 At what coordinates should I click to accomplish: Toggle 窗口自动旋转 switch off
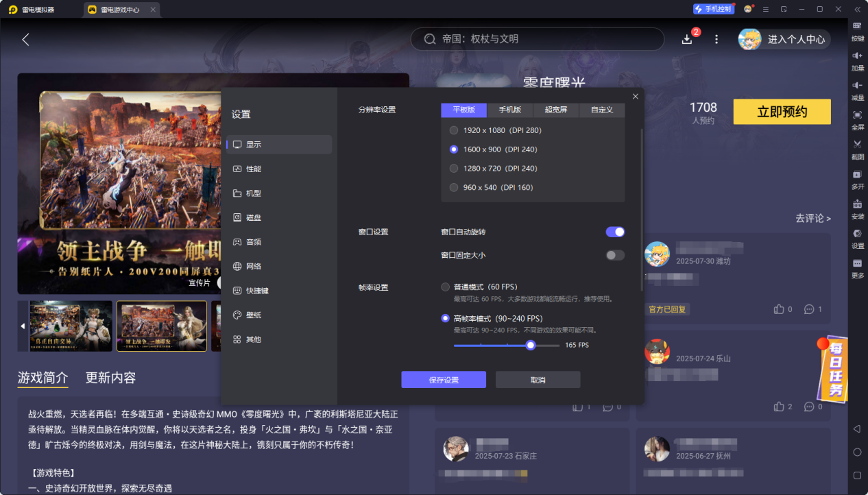pos(615,232)
